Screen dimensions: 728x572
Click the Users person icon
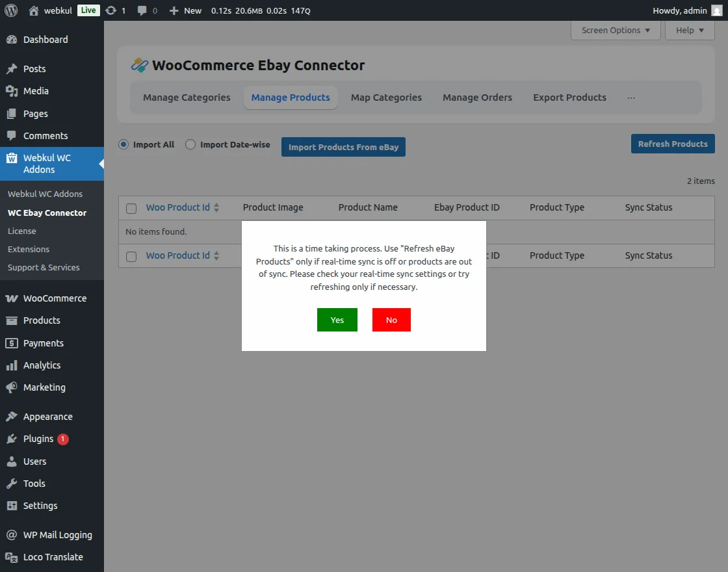(x=12, y=461)
